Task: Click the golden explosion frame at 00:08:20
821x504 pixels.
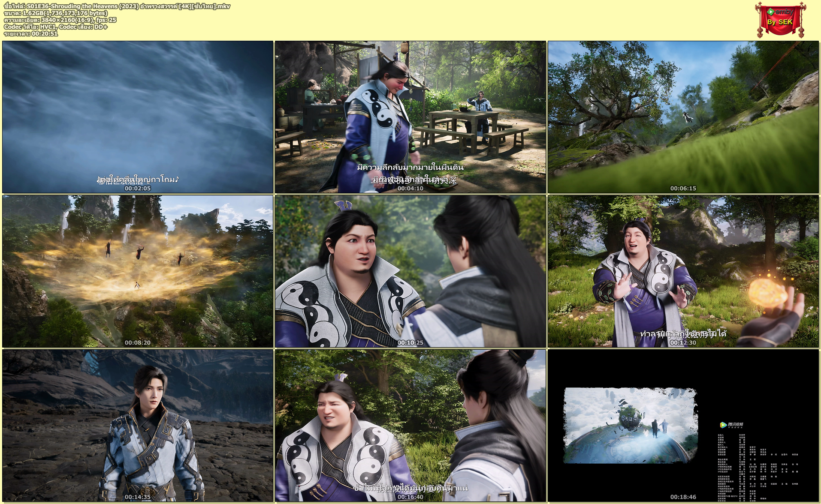Action: (138, 271)
